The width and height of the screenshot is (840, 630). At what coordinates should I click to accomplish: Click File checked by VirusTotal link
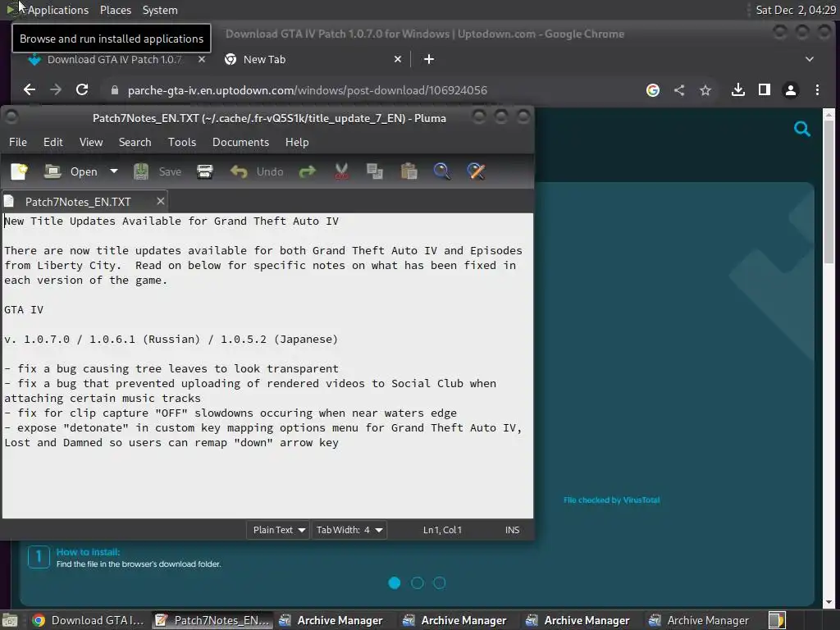[x=611, y=500]
